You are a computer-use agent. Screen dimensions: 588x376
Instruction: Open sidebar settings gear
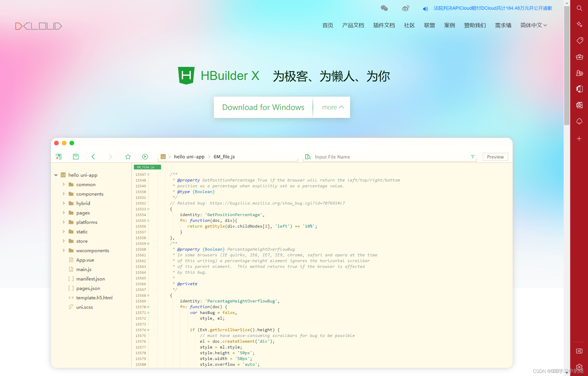(579, 367)
